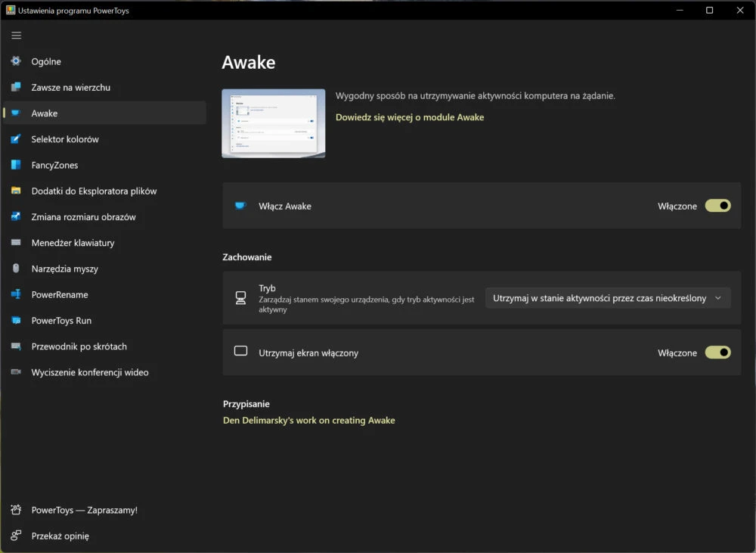The width and height of the screenshot is (756, 553).
Task: Click Przekaż opinię to send feedback
Action: pyautogui.click(x=104, y=536)
